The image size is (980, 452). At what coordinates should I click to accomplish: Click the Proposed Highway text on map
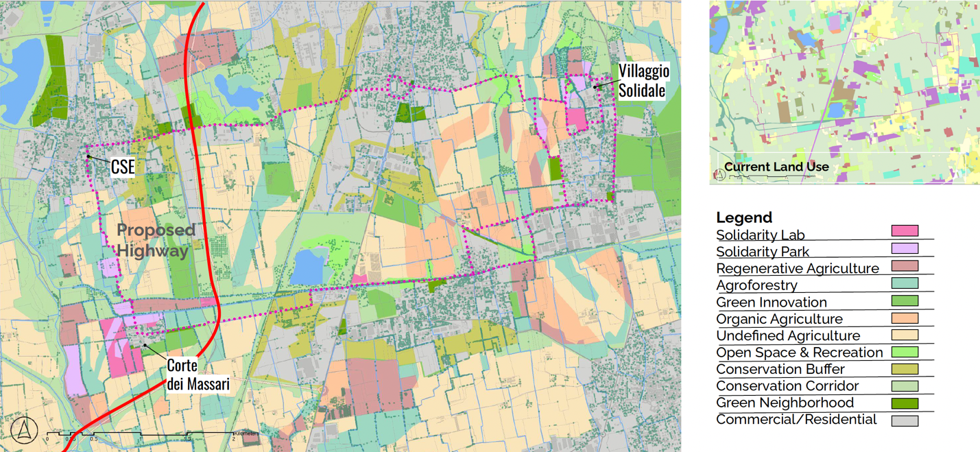[156, 240]
